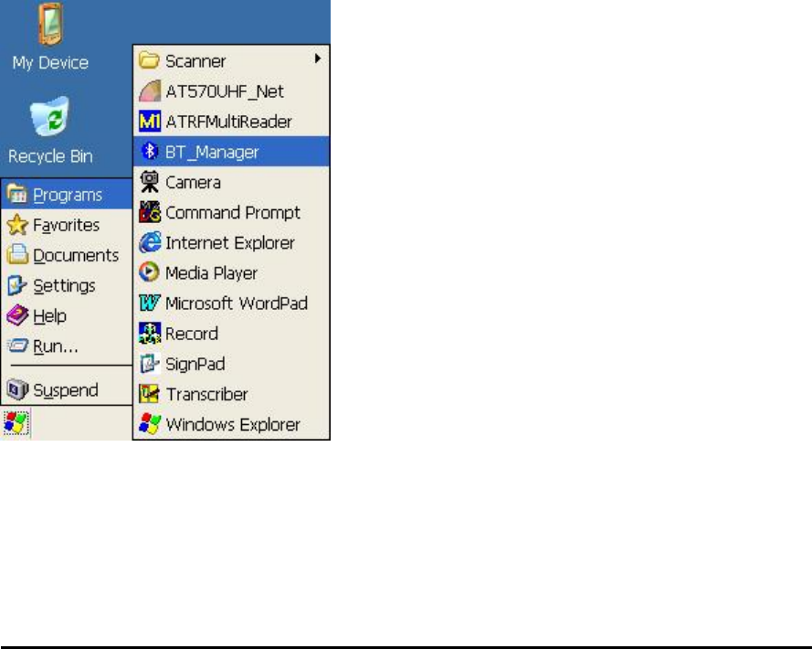Click the Recycle Bin label text
Viewport: 812px width, 649px height.
click(x=50, y=156)
